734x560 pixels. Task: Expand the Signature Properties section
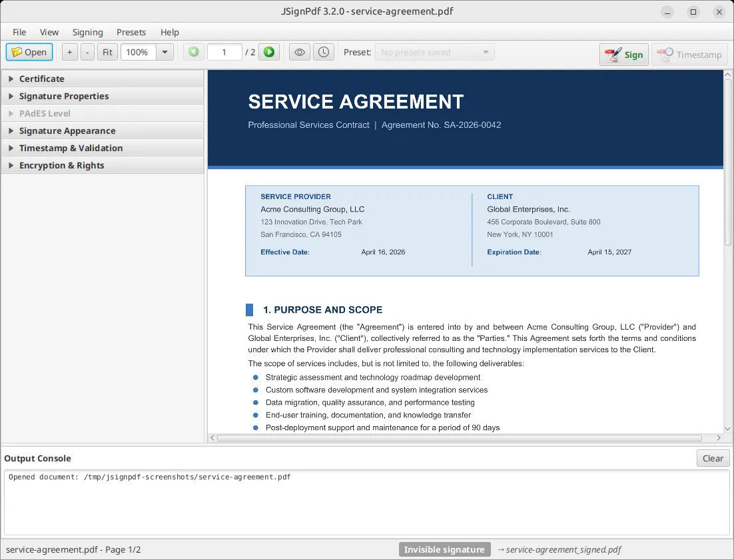103,96
